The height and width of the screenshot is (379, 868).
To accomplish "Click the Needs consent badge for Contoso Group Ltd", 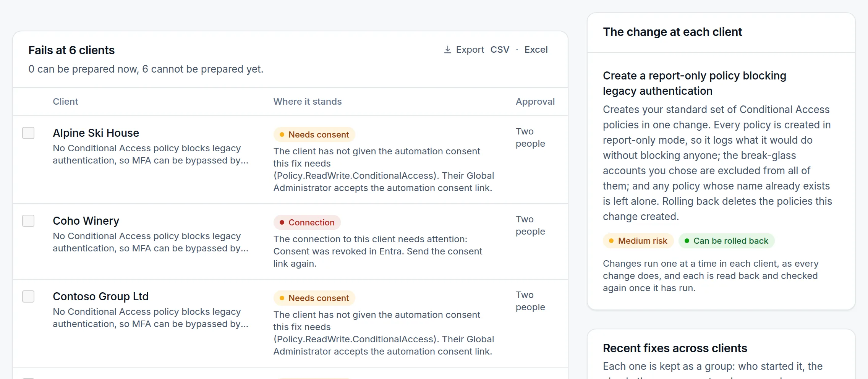I will click(x=314, y=298).
